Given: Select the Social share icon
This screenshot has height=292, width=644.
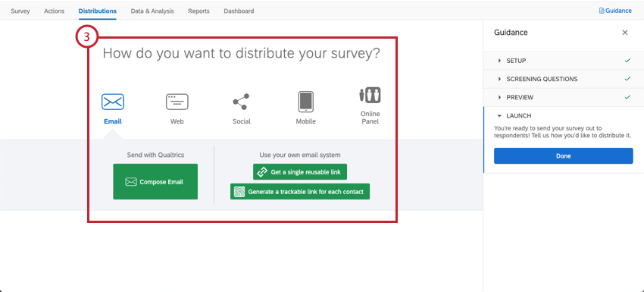Looking at the screenshot, I should tap(241, 102).
